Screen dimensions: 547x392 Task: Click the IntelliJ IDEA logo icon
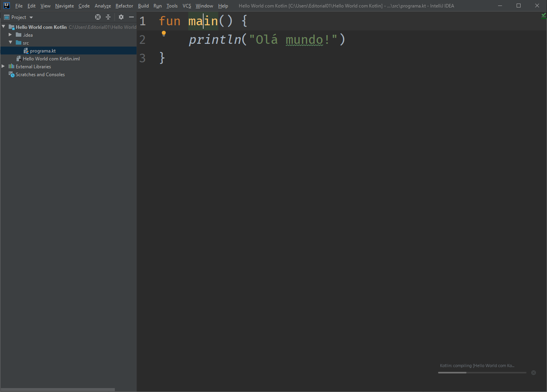pyautogui.click(x=7, y=6)
